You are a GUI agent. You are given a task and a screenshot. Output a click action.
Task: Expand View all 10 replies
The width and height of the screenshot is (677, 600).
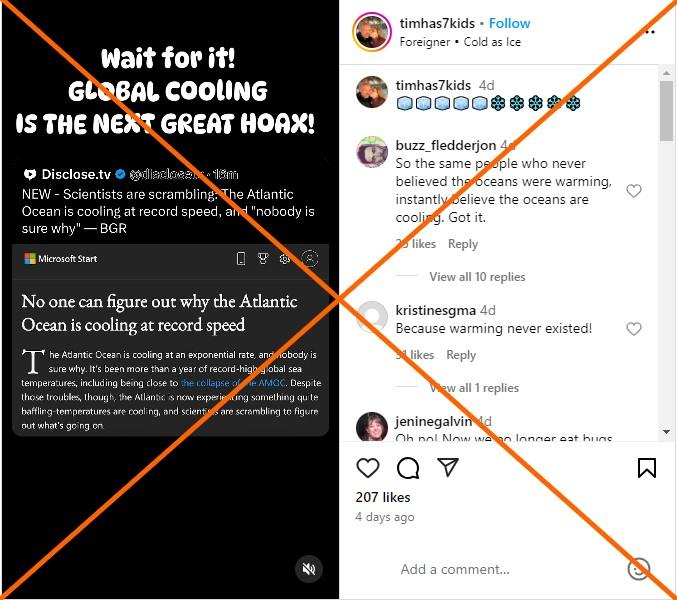click(x=477, y=277)
